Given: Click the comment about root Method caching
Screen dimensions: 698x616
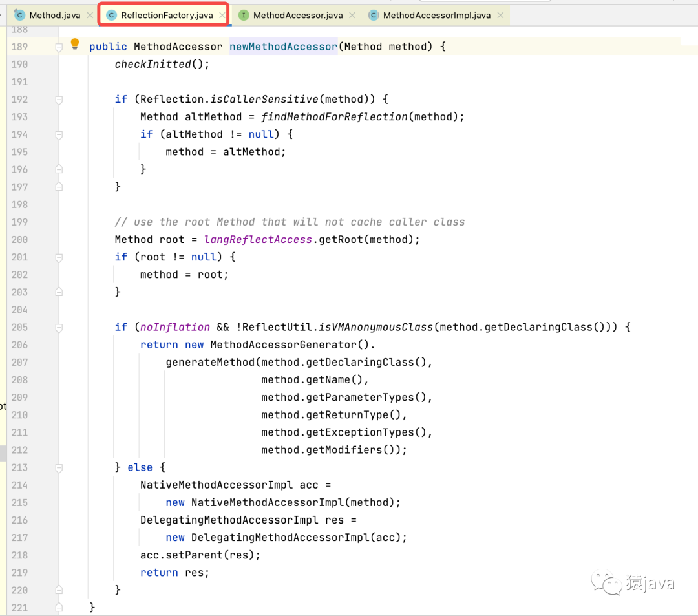Looking at the screenshot, I should tap(290, 222).
